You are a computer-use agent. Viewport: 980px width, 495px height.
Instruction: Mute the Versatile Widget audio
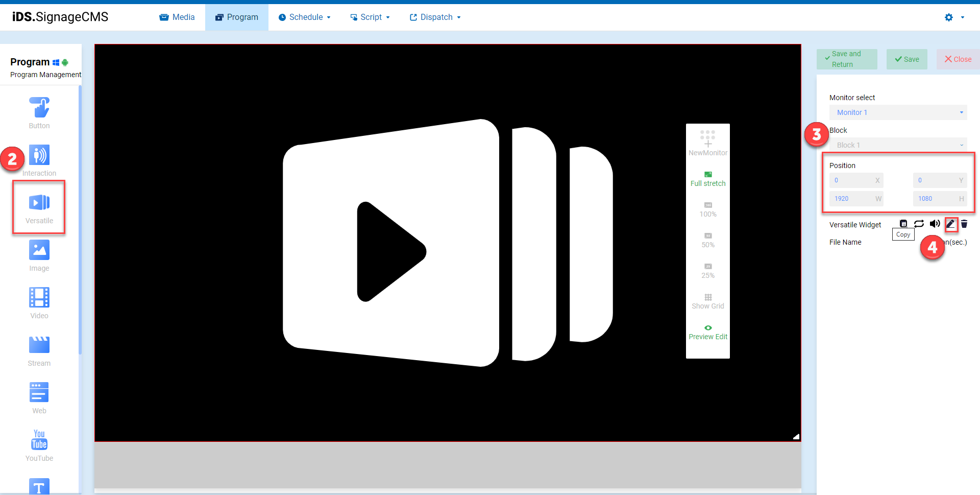(x=935, y=224)
